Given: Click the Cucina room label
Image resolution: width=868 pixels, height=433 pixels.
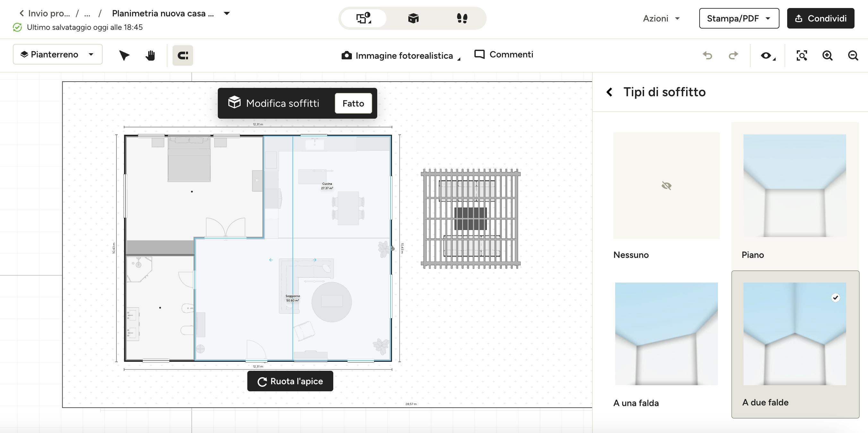Looking at the screenshot, I should pos(327,186).
